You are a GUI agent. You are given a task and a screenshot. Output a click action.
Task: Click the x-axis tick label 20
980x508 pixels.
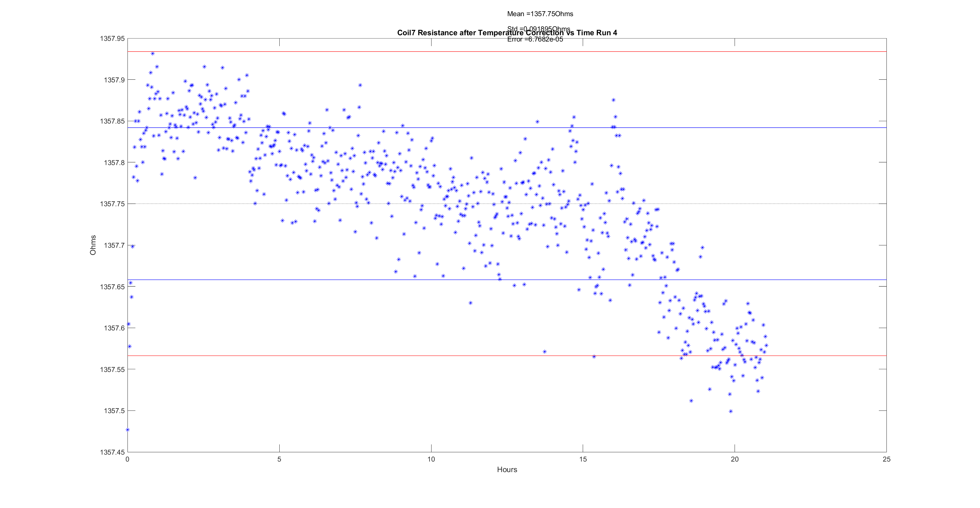735,459
